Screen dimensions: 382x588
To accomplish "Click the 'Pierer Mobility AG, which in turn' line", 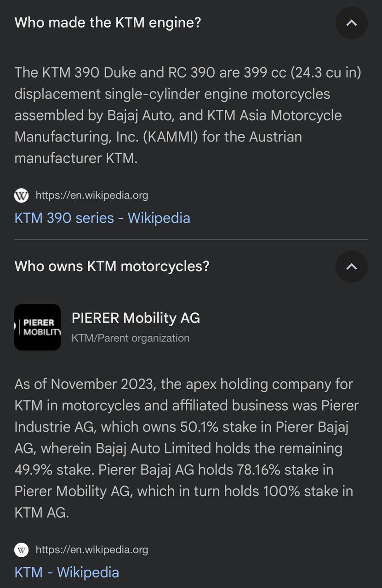I will click(184, 492).
